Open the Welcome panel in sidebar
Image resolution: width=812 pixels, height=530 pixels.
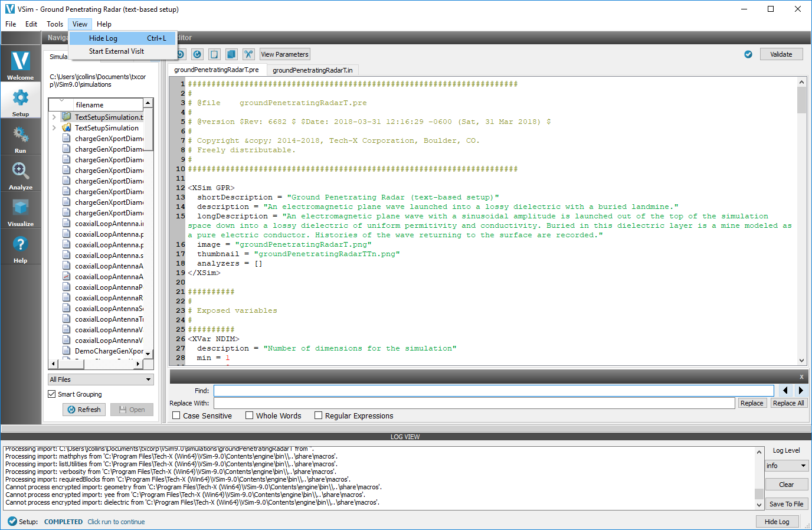[x=21, y=64]
